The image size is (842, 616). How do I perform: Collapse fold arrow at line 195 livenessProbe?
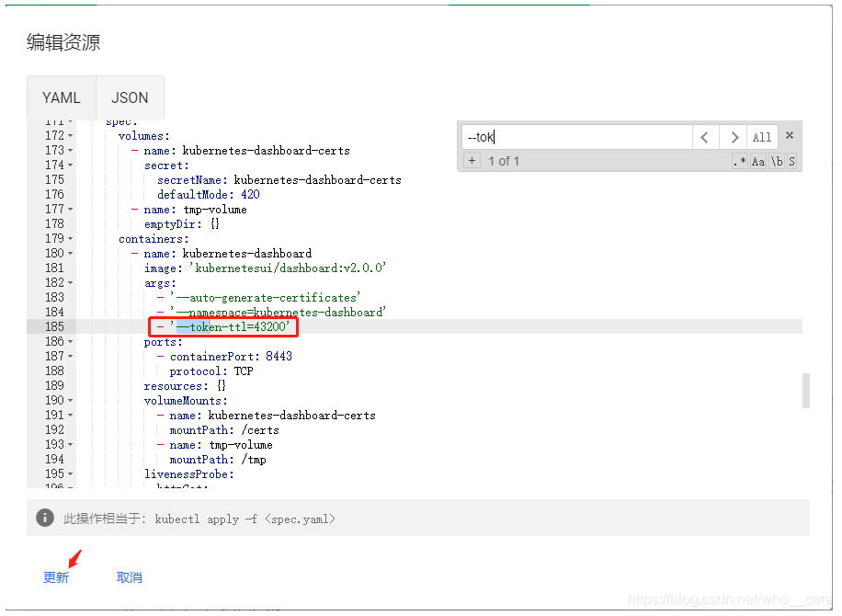click(x=71, y=474)
